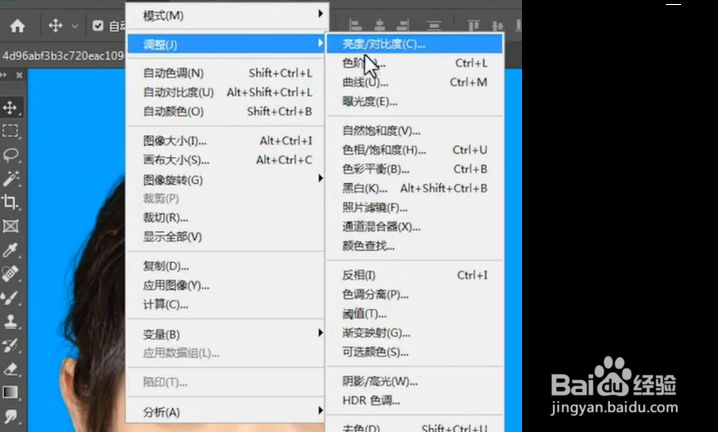Screen dimensions: 718x432
Task: Select 曲线(U)... adjustment
Action: pos(414,82)
